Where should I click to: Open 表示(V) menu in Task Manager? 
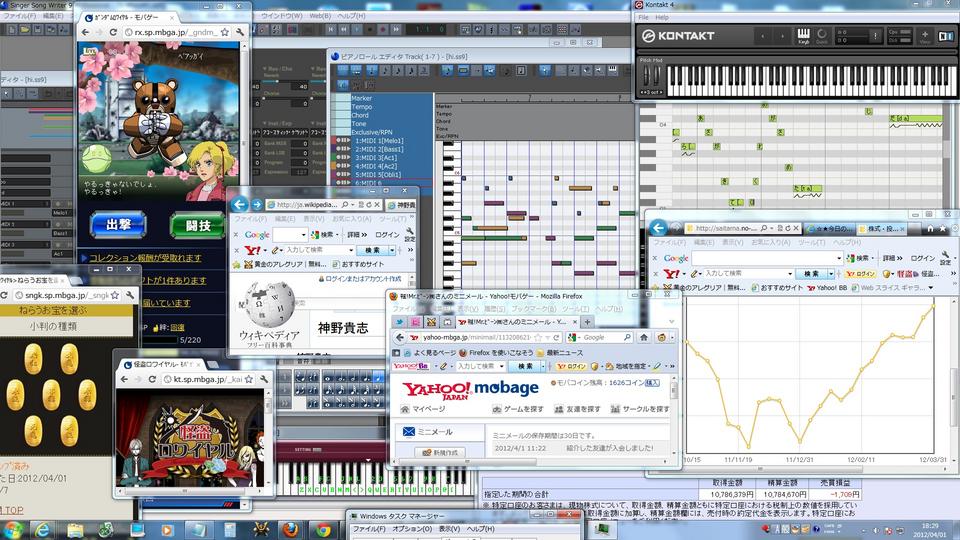[x=449, y=529]
